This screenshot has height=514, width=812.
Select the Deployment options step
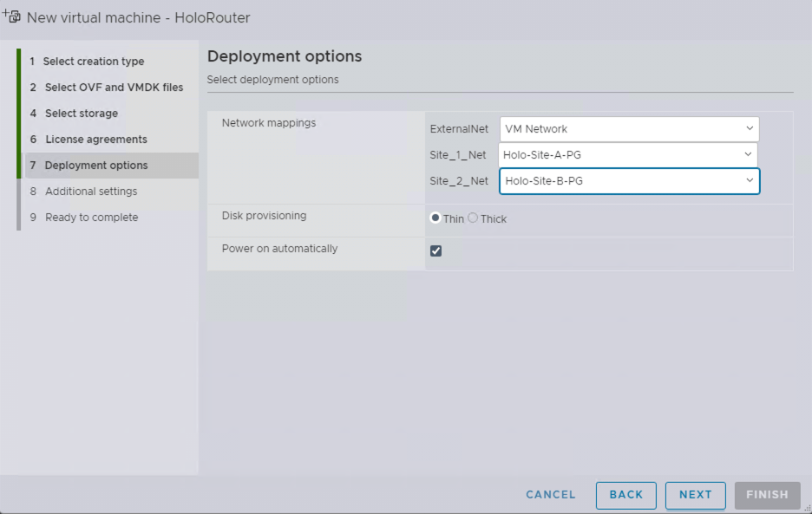(95, 166)
